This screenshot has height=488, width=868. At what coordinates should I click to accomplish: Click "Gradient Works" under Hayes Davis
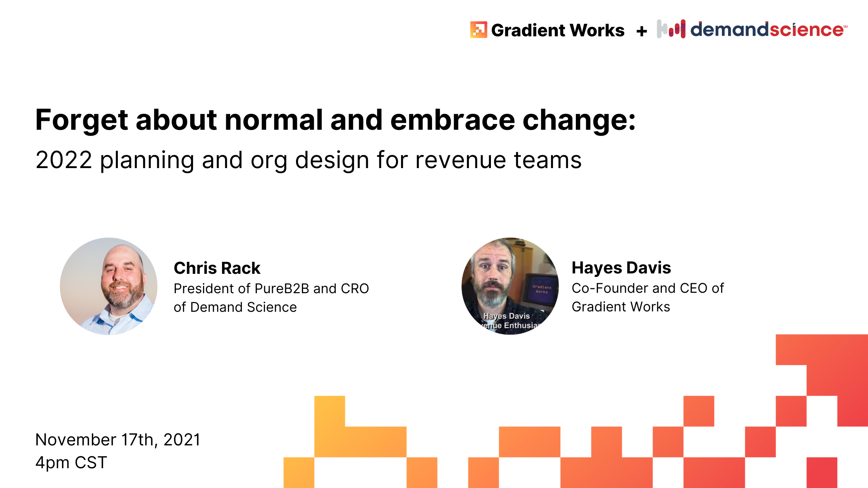click(x=621, y=307)
